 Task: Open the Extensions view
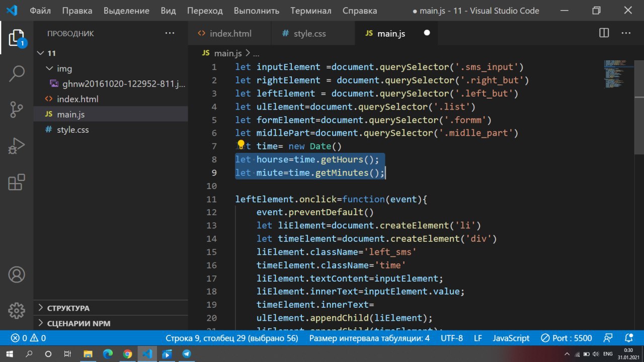click(17, 182)
